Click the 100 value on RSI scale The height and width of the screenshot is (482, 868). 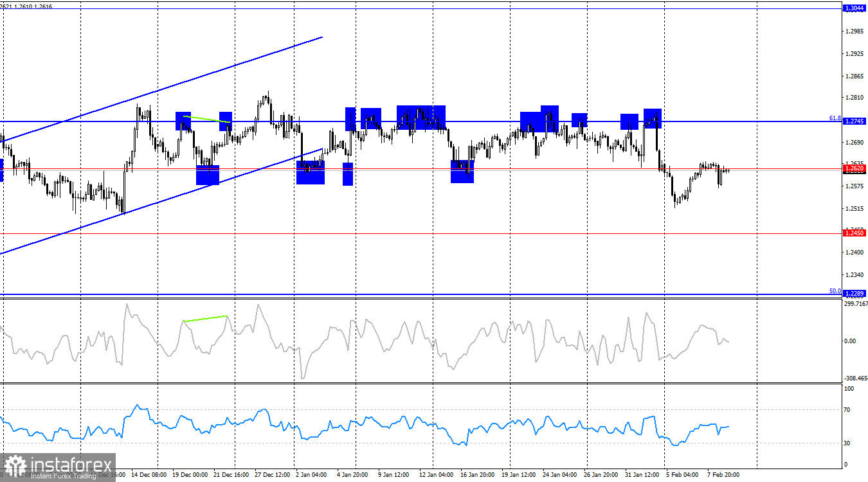[x=849, y=389]
